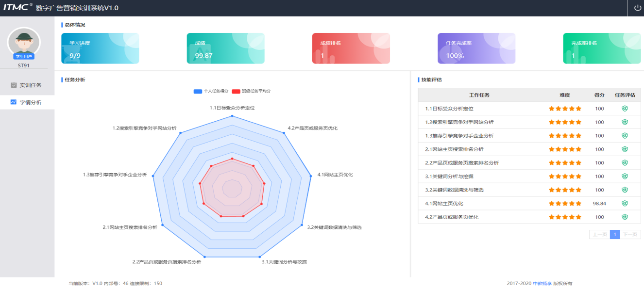Open the 中教畅享 footer link
The height and width of the screenshot is (289, 644).
coord(542,283)
